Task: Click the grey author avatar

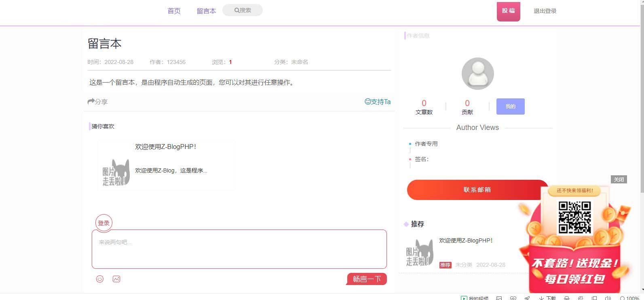Action: coord(478,74)
